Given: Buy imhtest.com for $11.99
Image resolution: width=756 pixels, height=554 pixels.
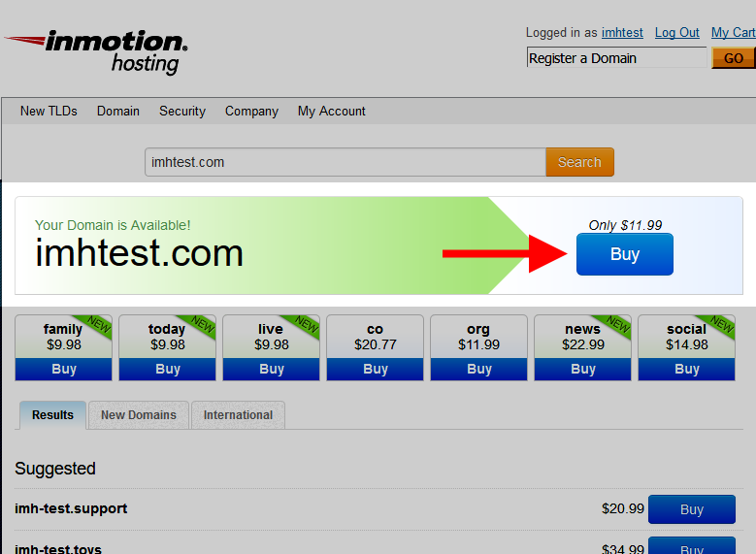Looking at the screenshot, I should click(625, 254).
